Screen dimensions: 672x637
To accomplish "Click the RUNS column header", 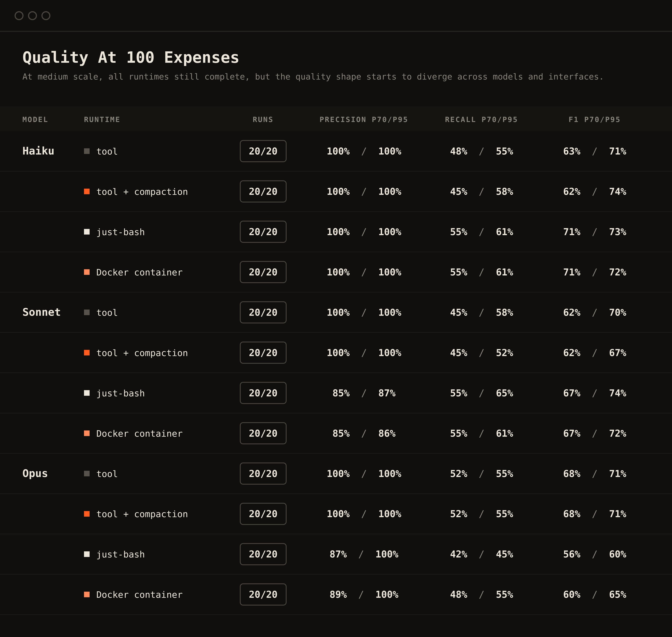I will pyautogui.click(x=263, y=119).
